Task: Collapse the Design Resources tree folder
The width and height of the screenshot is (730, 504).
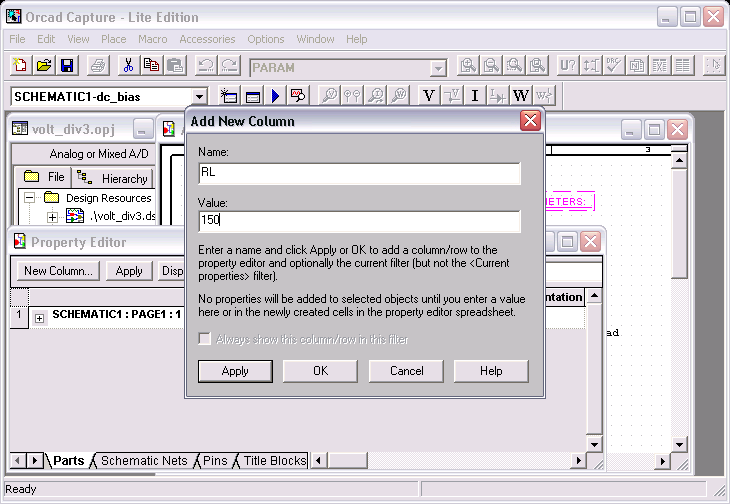Action: 29,198
